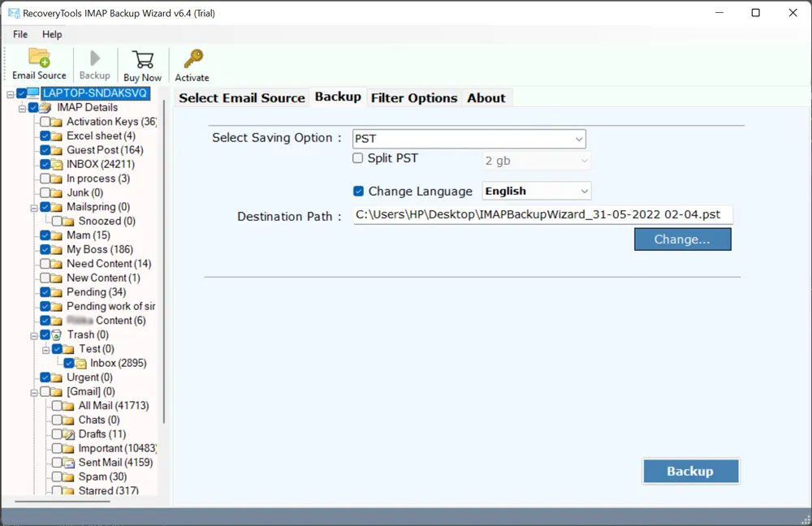Click the Important (10483) folder icon
The image size is (812, 526).
69,448
